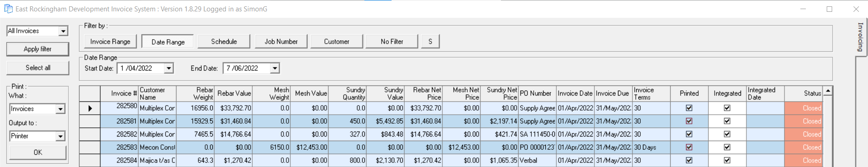This screenshot has height=167, width=868.
Task: Open the Start Date picker dropdown
Action: pyautogui.click(x=168, y=68)
